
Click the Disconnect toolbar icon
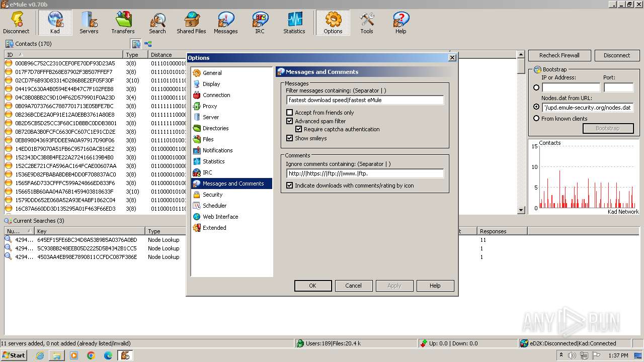pyautogui.click(x=16, y=23)
